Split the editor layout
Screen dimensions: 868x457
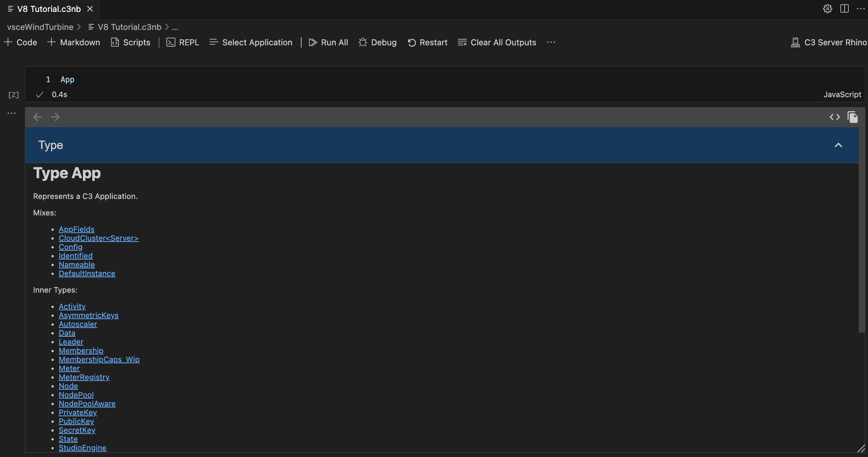click(x=844, y=9)
